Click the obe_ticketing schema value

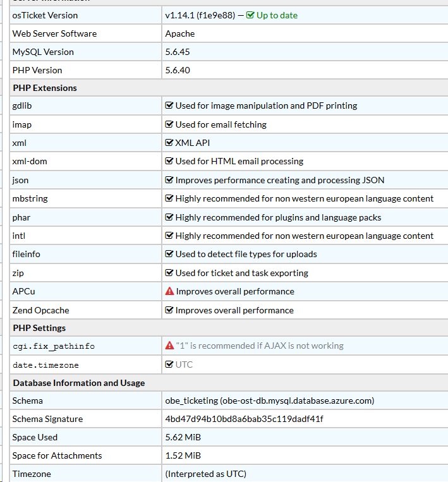point(270,401)
